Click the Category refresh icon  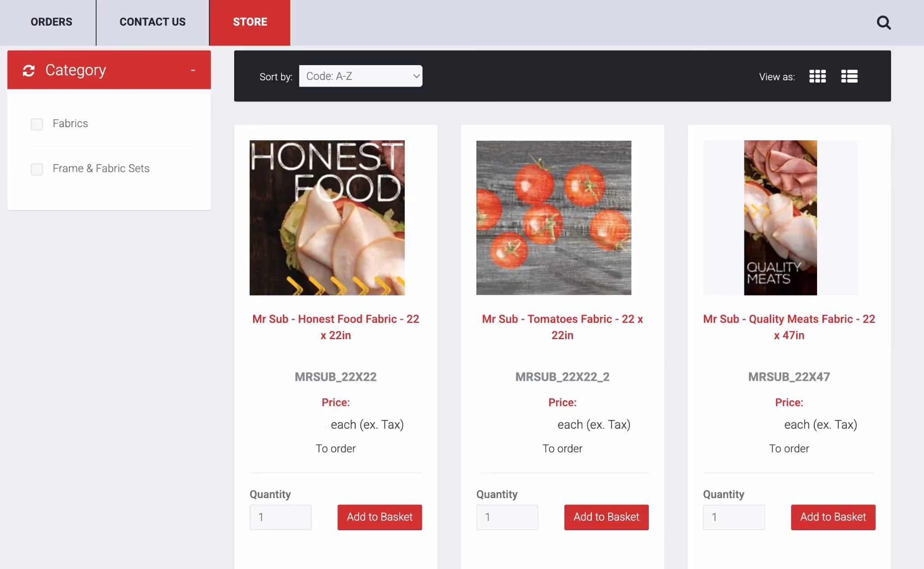pos(29,70)
